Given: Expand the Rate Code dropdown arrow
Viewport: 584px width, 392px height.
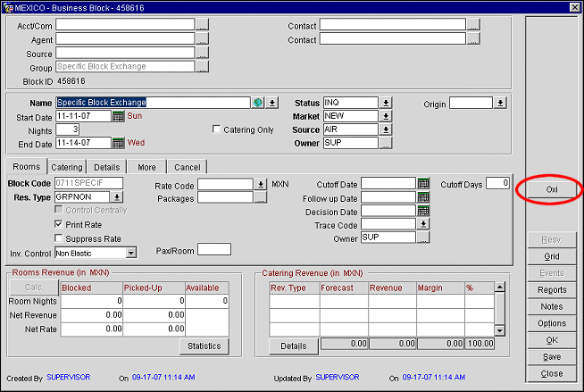Looking at the screenshot, I should click(261, 185).
